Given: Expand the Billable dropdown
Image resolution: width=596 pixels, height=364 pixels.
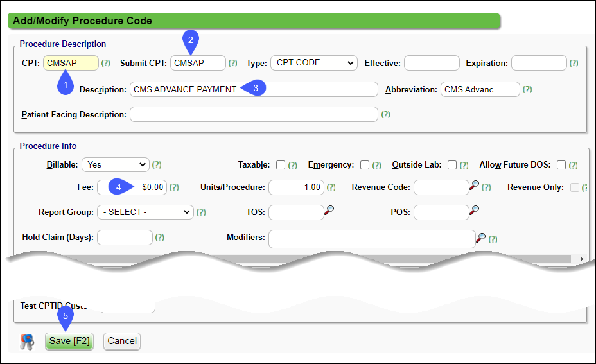Looking at the screenshot, I should tap(115, 164).
